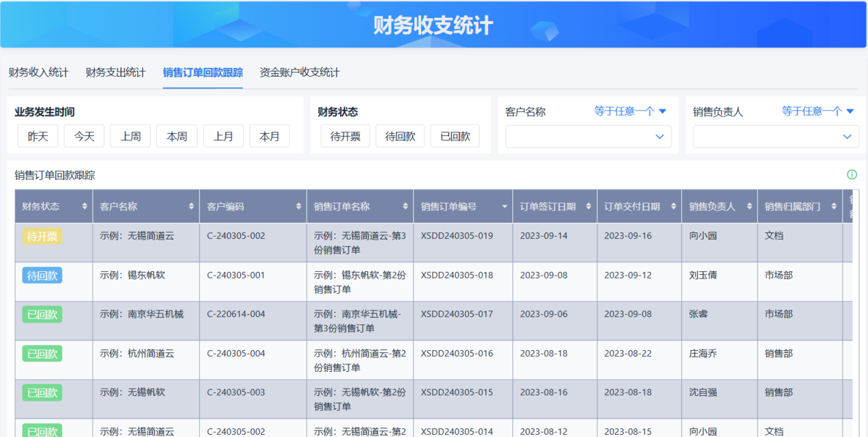The height and width of the screenshot is (437, 868).
Task: Click the green info icon above table
Action: 851,174
